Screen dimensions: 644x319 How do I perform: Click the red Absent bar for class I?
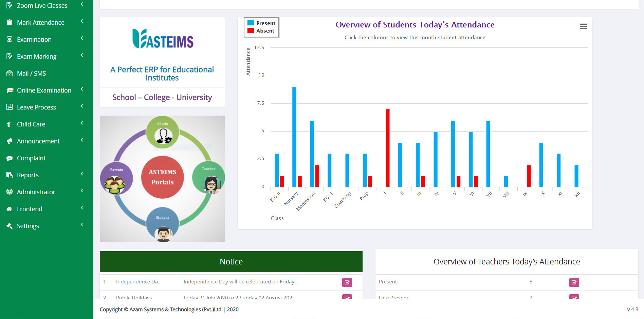click(387, 148)
